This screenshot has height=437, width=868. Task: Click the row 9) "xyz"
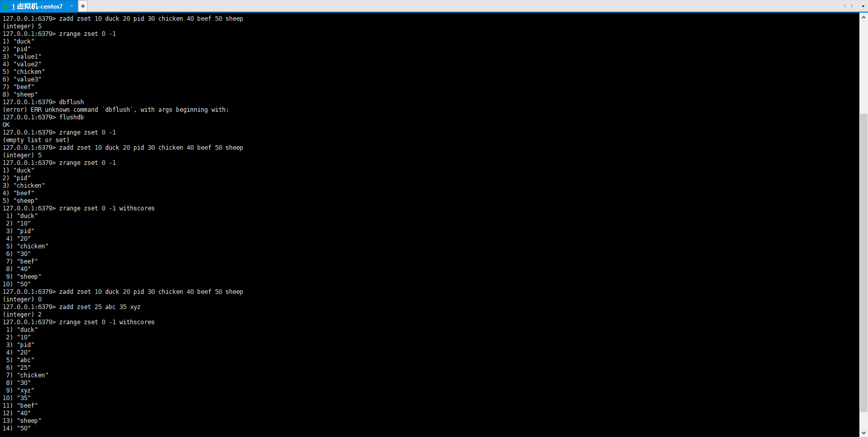[x=20, y=390]
